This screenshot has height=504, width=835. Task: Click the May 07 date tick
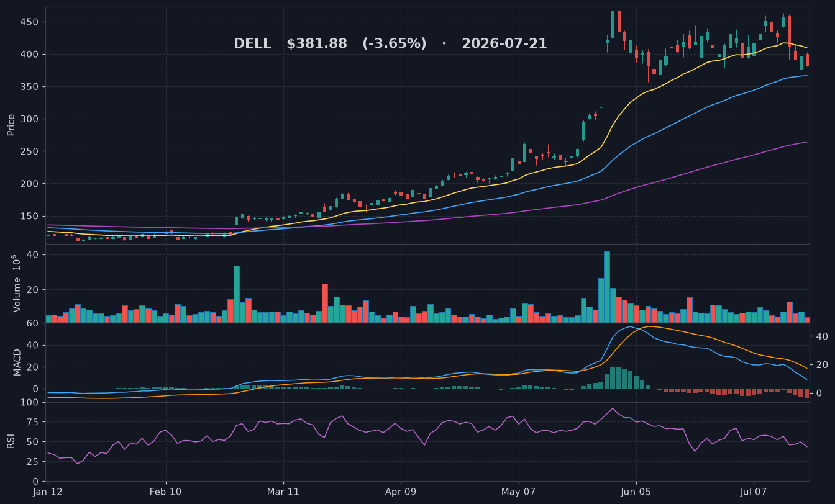pos(518,491)
